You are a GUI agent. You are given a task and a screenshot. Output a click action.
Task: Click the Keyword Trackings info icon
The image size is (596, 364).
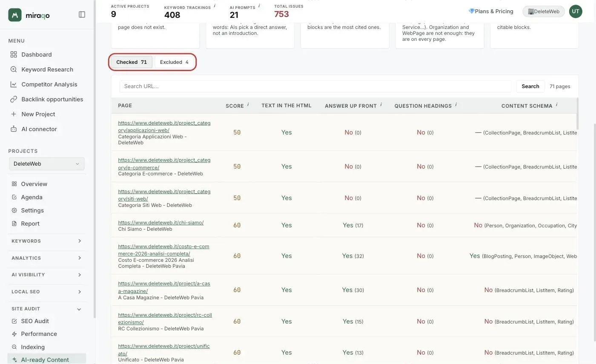pyautogui.click(x=215, y=6)
